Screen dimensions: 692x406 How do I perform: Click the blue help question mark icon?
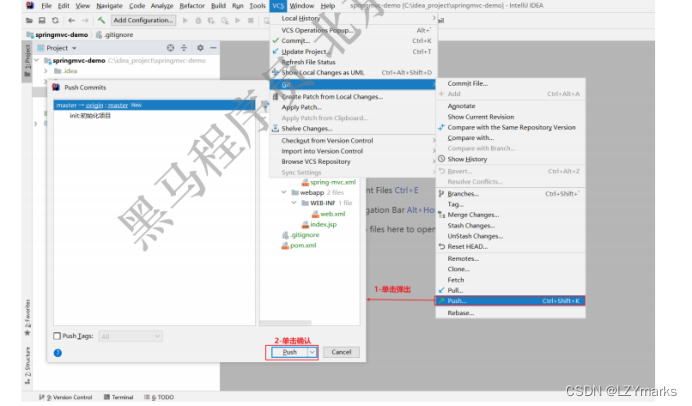pyautogui.click(x=58, y=353)
